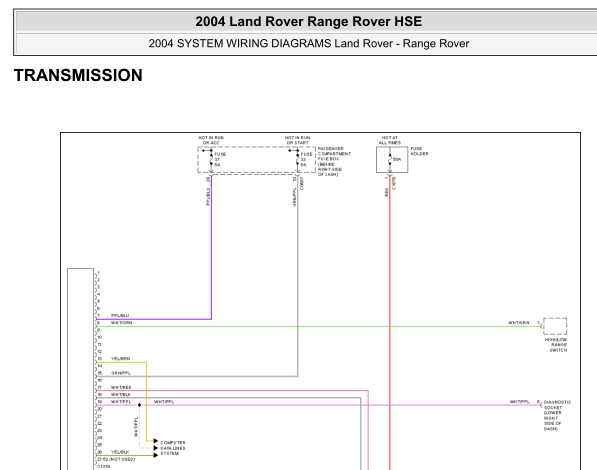The height and width of the screenshot is (470, 597).
Task: Click the '2004 SYSTEM WIRING DIAGRAMS' subtitle line
Action: click(x=308, y=43)
